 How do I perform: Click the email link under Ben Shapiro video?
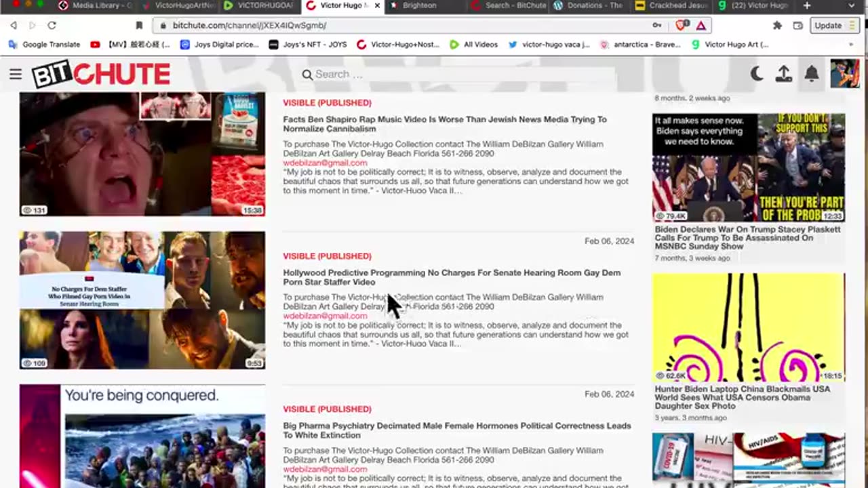coord(325,163)
